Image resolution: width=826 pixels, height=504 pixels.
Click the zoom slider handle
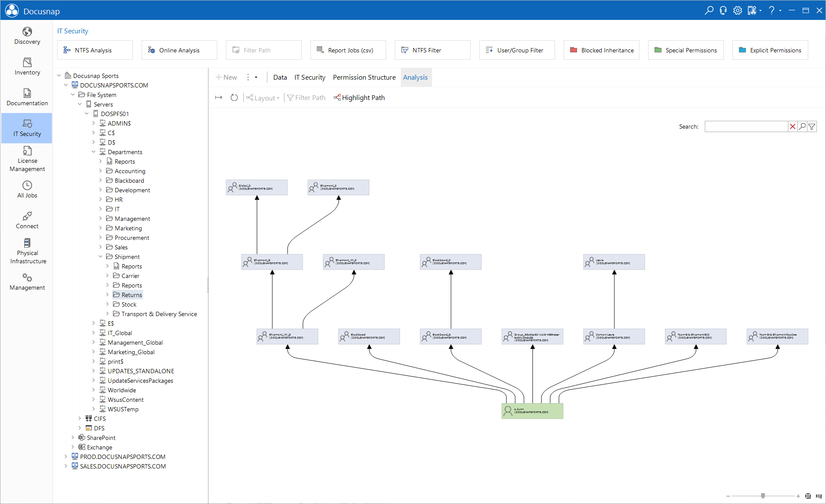pyautogui.click(x=763, y=496)
